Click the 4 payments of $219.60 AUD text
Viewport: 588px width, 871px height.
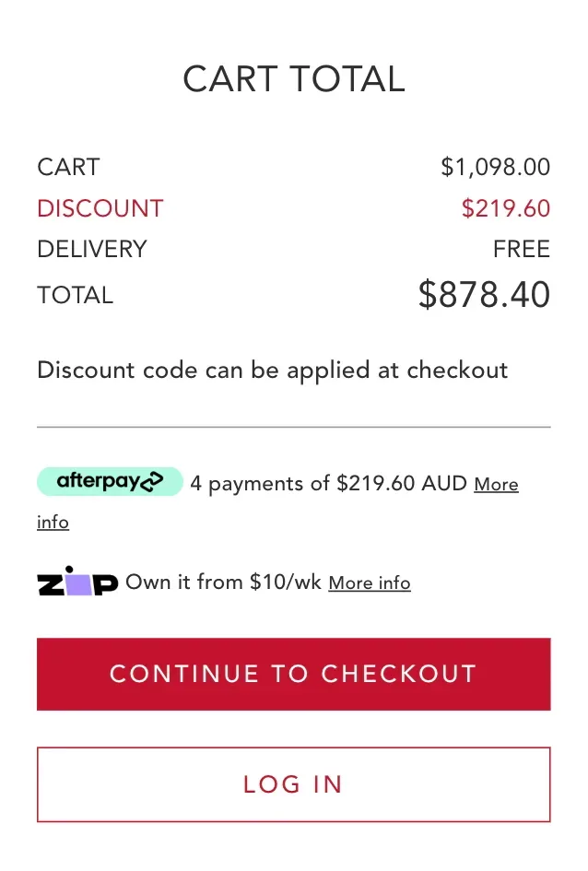coord(328,483)
